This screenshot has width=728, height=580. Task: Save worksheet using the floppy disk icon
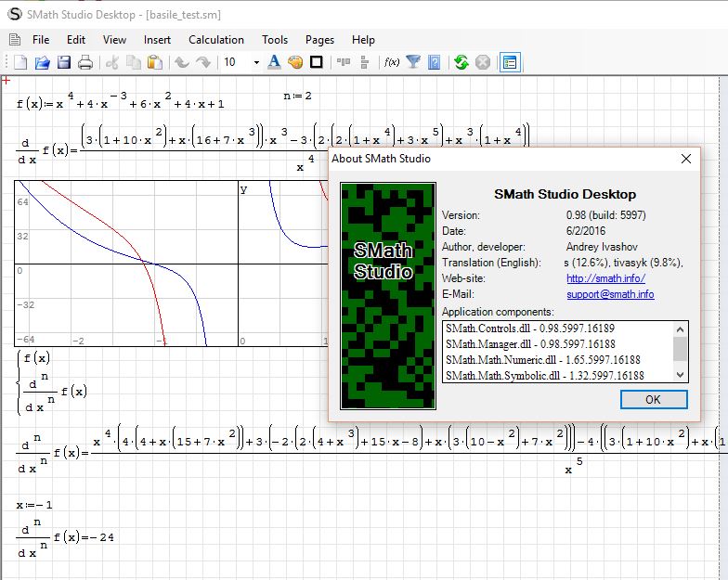click(63, 62)
